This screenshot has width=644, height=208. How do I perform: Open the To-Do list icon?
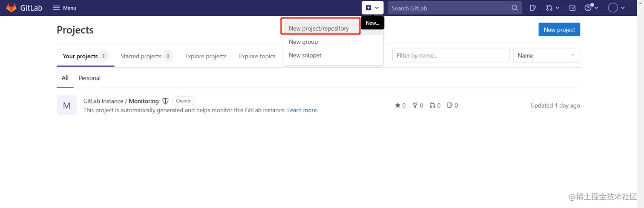pyautogui.click(x=572, y=8)
